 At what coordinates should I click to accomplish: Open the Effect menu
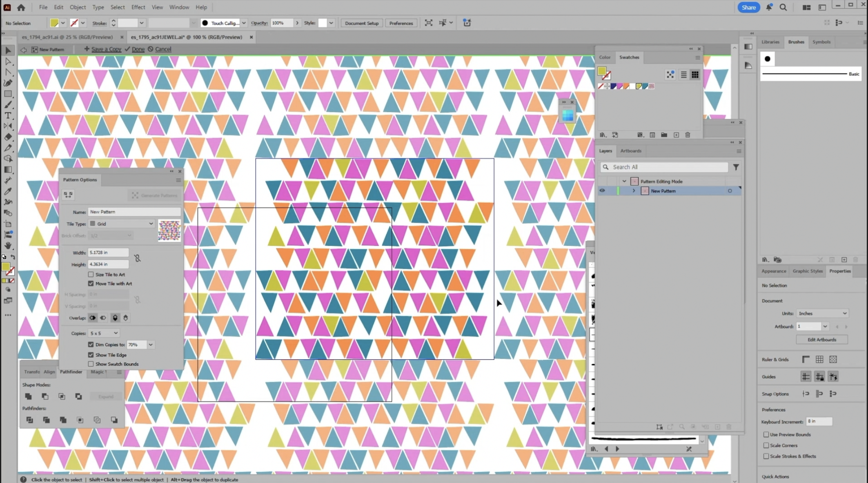click(x=138, y=7)
